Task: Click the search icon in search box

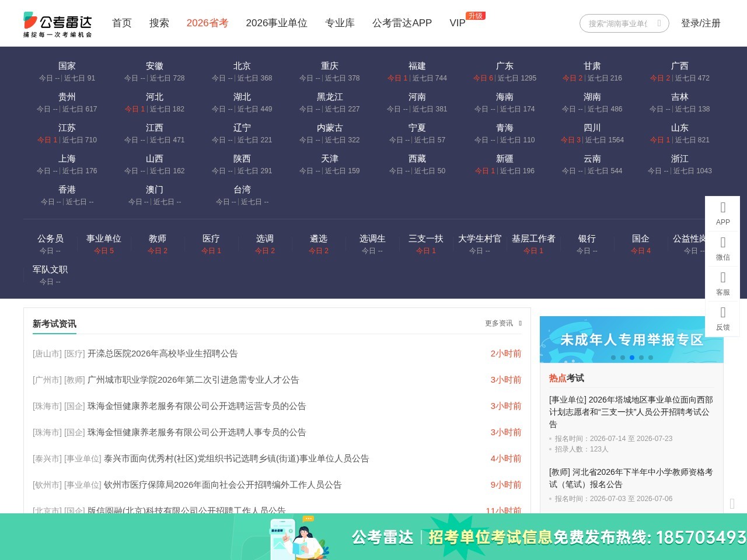Action: pyautogui.click(x=659, y=23)
